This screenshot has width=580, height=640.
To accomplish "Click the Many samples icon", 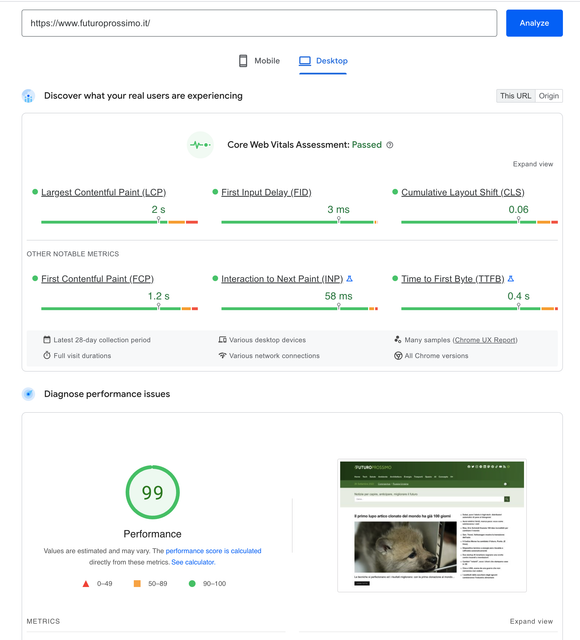I will 398,340.
